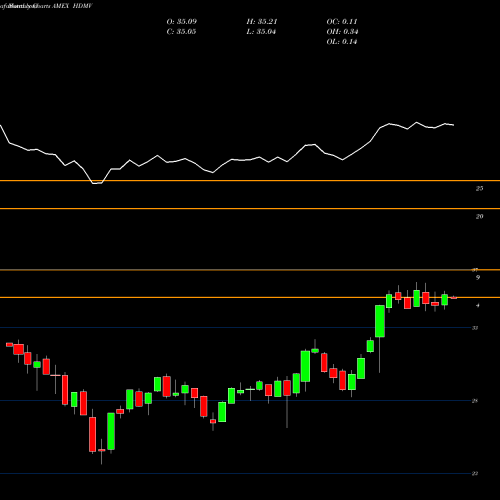Click the 22 price axis label
Viewport: 500px width, 500px height.
click(475, 474)
